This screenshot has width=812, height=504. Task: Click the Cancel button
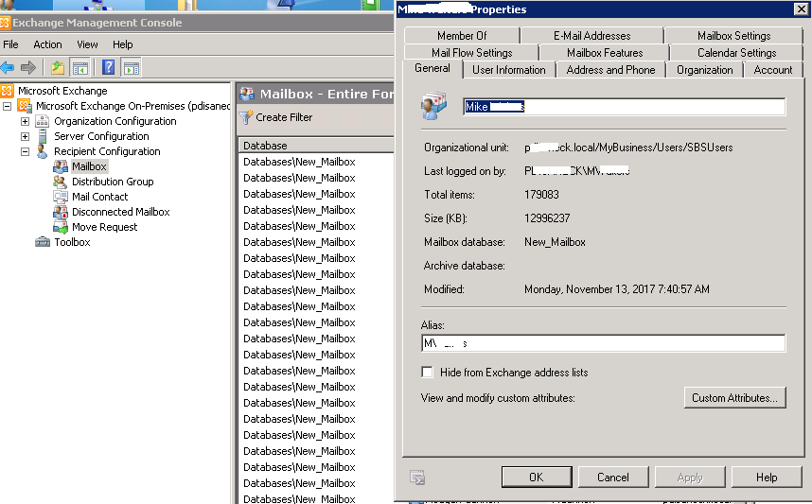[x=613, y=478]
